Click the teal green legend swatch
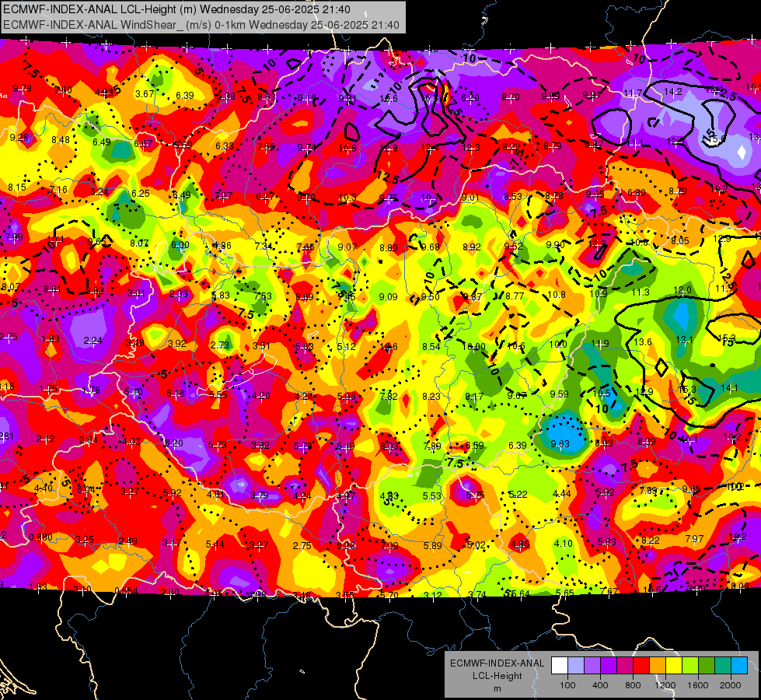This screenshot has width=761, height=700. click(x=723, y=666)
